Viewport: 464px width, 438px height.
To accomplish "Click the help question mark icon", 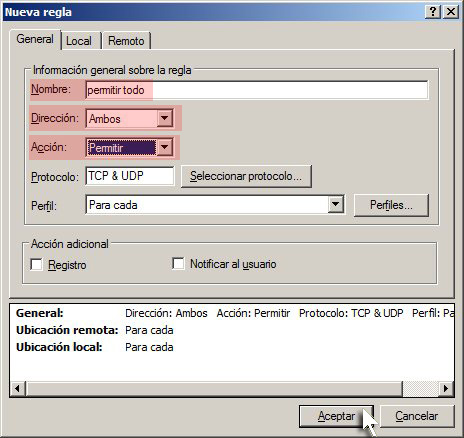I will (433, 12).
